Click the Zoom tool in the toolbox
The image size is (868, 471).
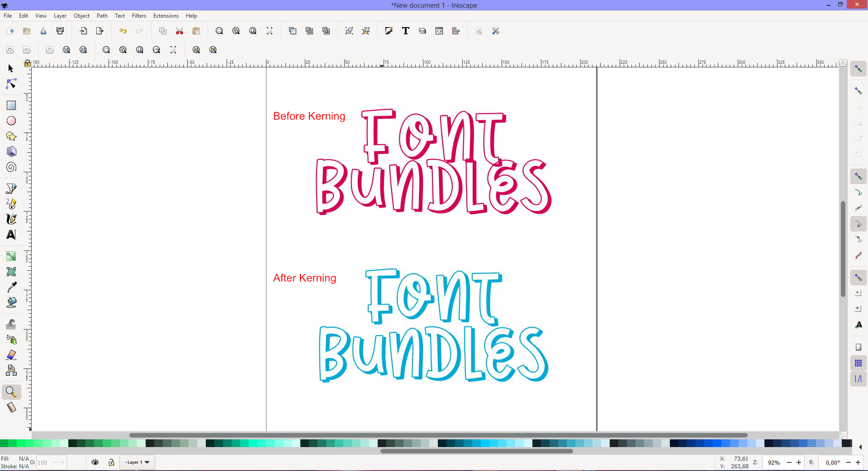pyautogui.click(x=11, y=392)
